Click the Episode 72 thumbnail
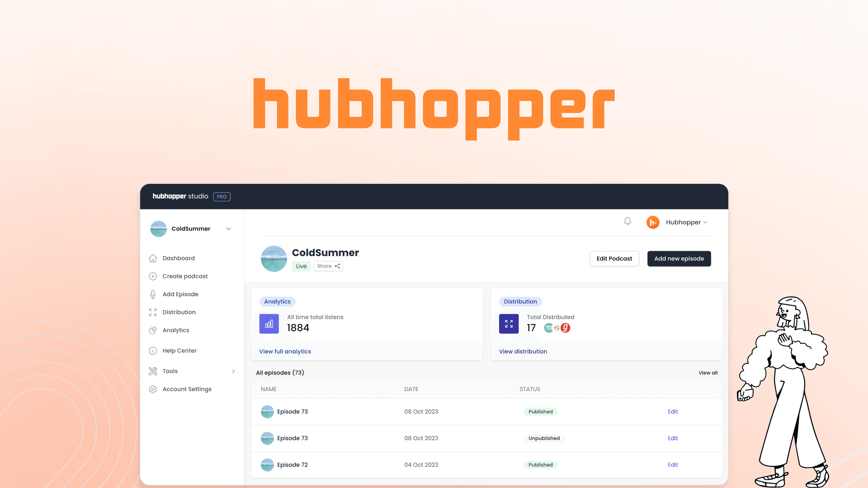 tap(267, 465)
